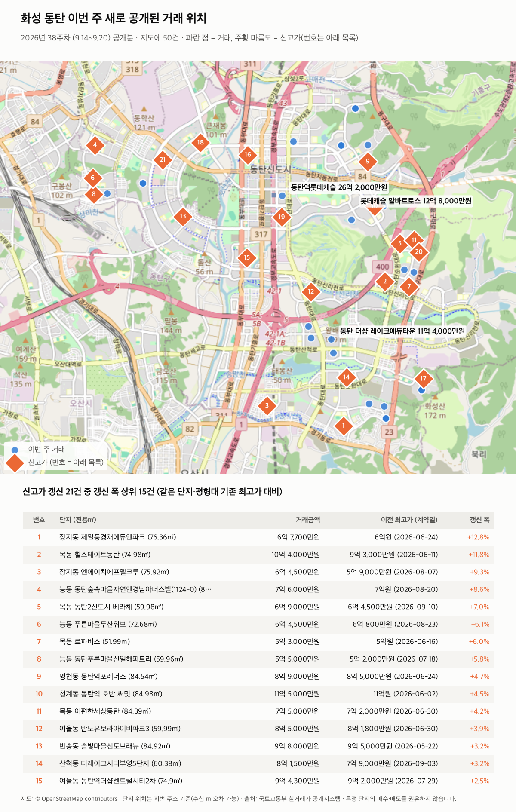Select row 목동 이편한세상동탄 (84.39㎡)
This screenshot has height=812, width=516.
coord(258,711)
